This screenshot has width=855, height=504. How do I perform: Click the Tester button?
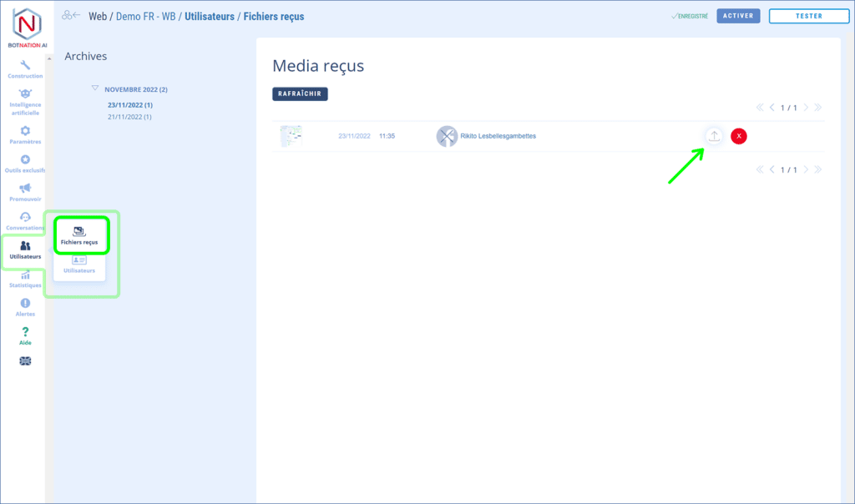click(x=808, y=16)
